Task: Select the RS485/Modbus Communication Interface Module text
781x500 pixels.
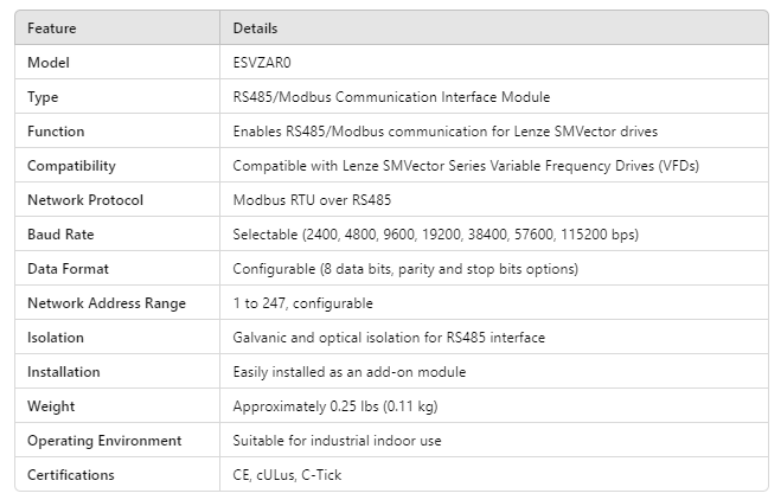Action: tap(391, 97)
